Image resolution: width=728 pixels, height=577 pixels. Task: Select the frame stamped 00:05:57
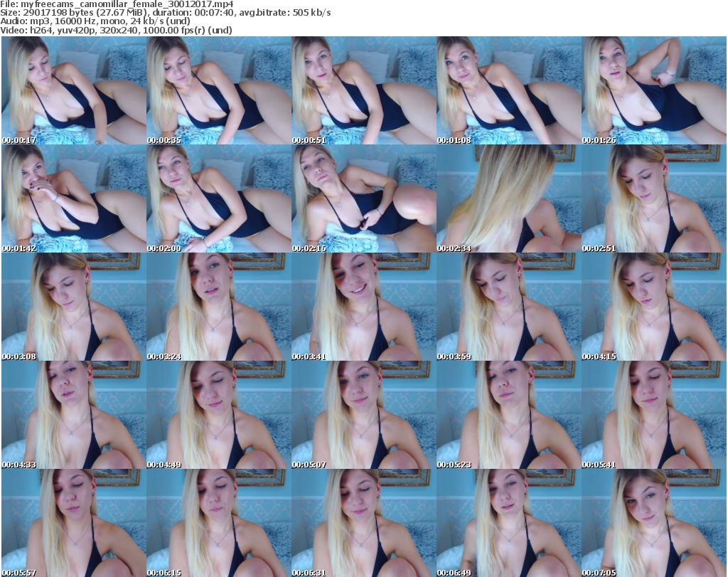(x=74, y=523)
